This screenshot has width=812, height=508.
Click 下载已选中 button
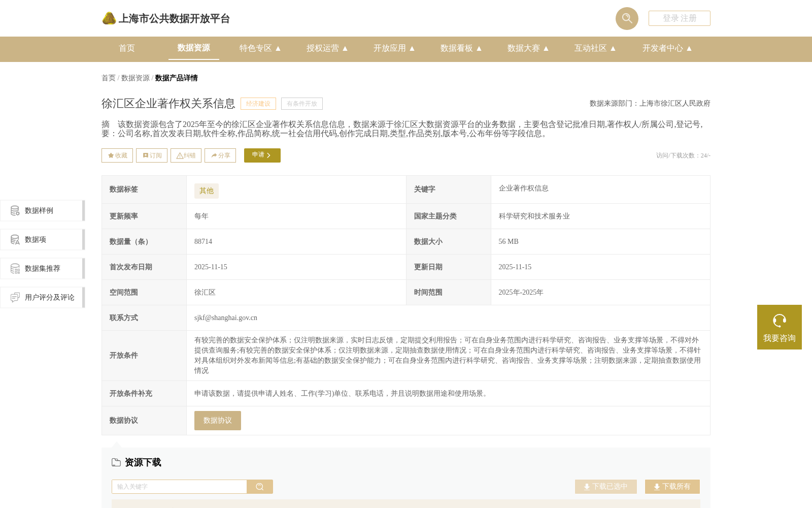pos(606,487)
